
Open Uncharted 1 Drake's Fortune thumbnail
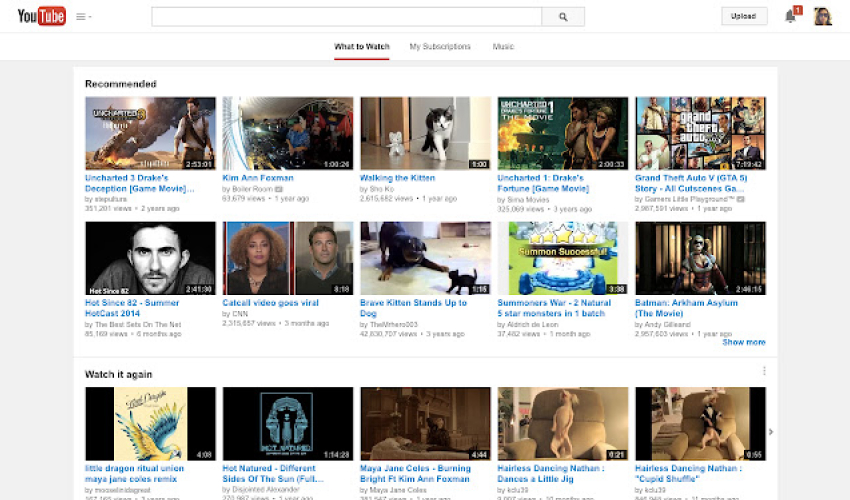tap(563, 133)
